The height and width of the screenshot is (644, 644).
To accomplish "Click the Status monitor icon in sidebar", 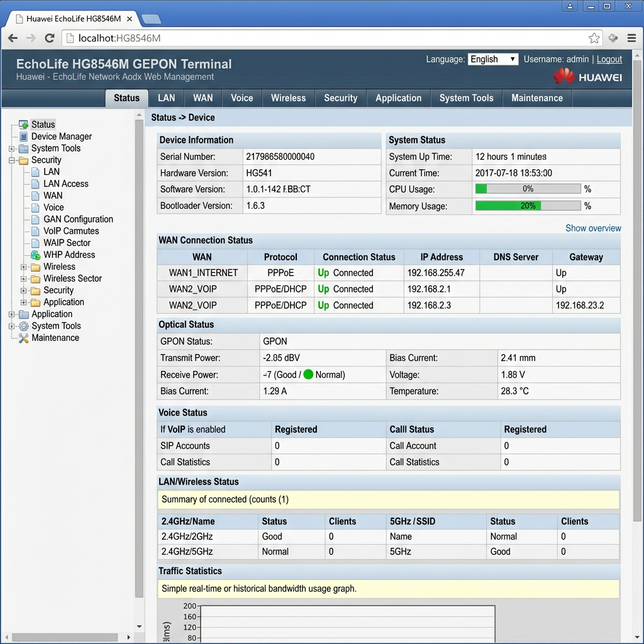I will point(23,125).
